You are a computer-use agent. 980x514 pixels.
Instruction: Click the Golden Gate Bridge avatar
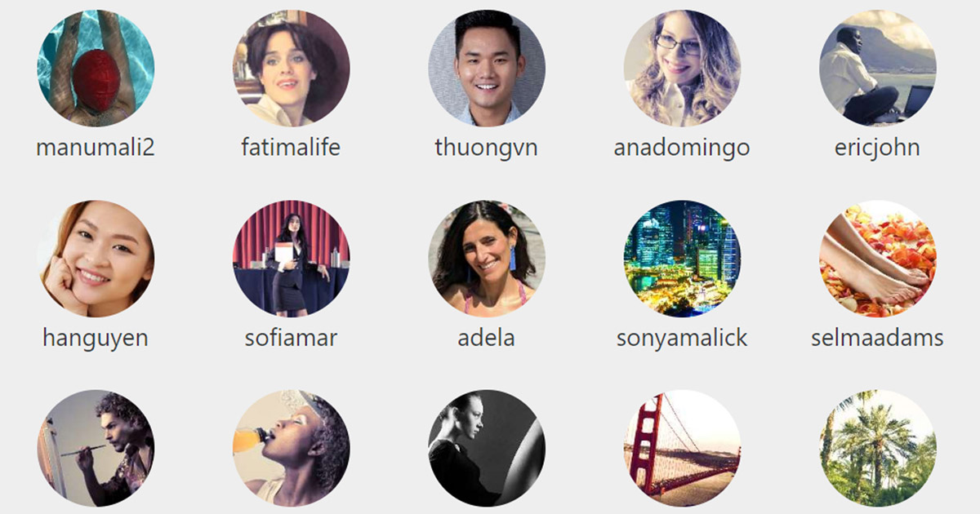683,449
